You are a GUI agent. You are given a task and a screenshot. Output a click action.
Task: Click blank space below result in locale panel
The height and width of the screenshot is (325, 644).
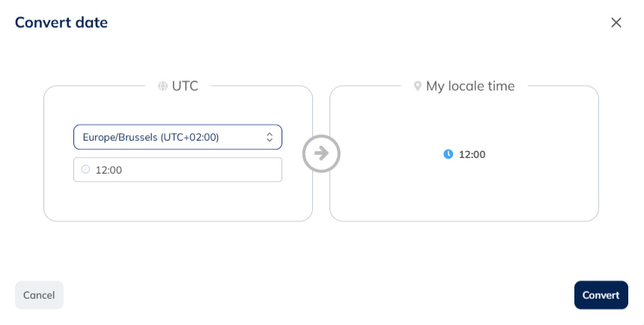point(464,192)
